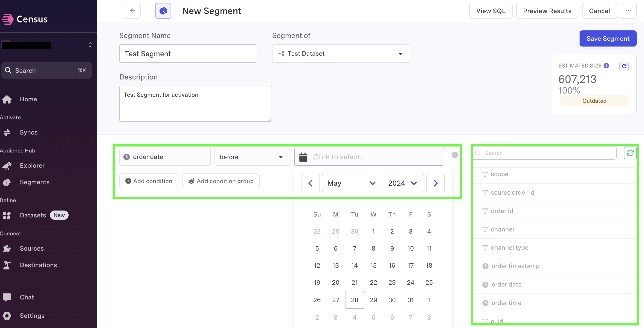Image resolution: width=644 pixels, height=328 pixels.
Task: Select May 28 in the calendar
Action: click(x=354, y=300)
